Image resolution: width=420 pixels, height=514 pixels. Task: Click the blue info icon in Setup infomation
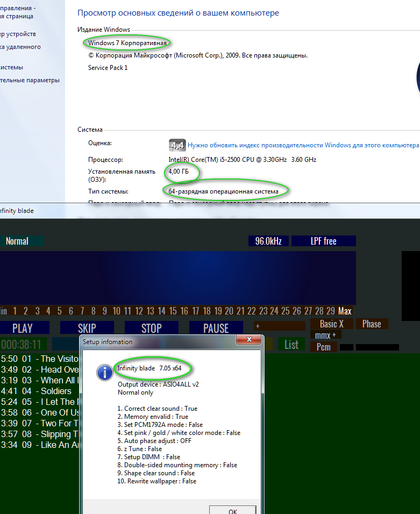coord(104,373)
